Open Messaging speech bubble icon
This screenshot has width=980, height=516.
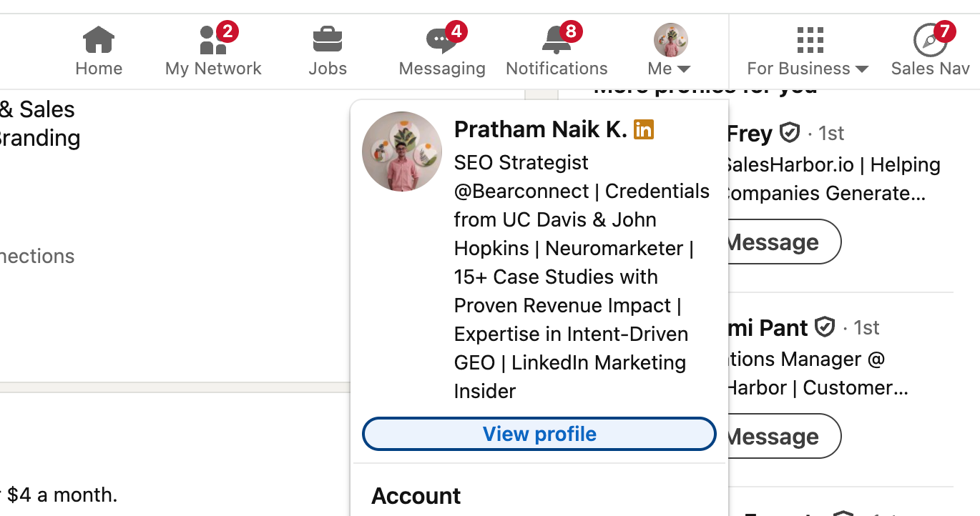coord(441,41)
